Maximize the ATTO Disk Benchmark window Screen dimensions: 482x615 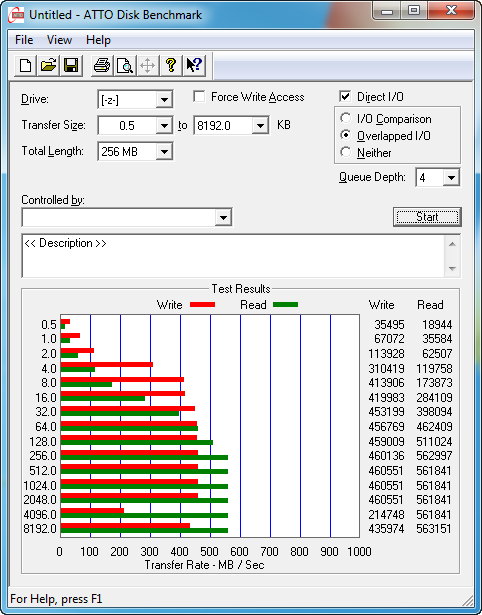coord(414,11)
